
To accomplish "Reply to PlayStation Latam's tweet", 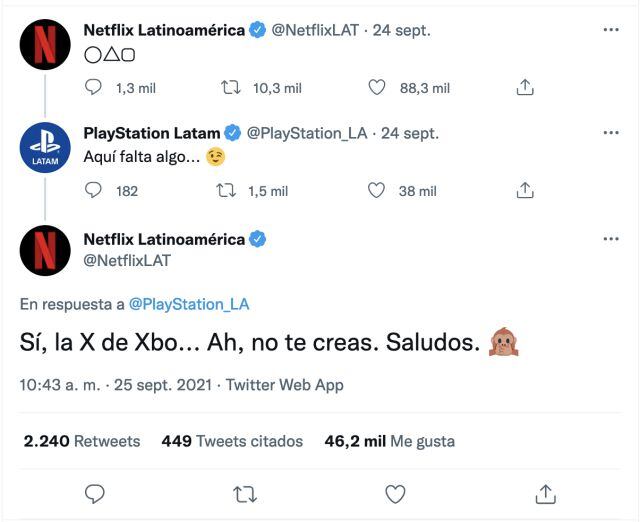I will pyautogui.click(x=94, y=190).
